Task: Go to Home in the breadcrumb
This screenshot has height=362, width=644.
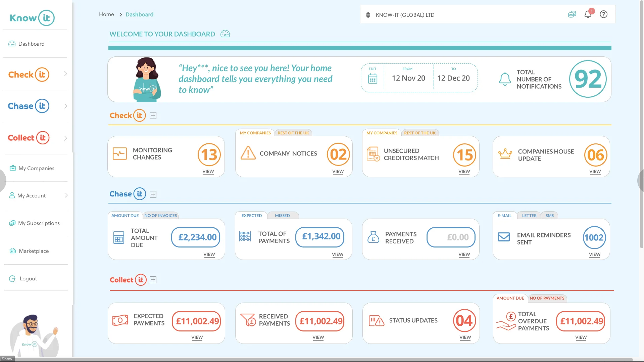Action: click(106, 14)
